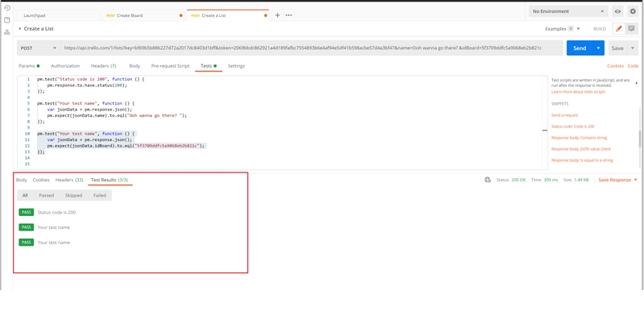Open the History sidebar icon

click(7, 8)
